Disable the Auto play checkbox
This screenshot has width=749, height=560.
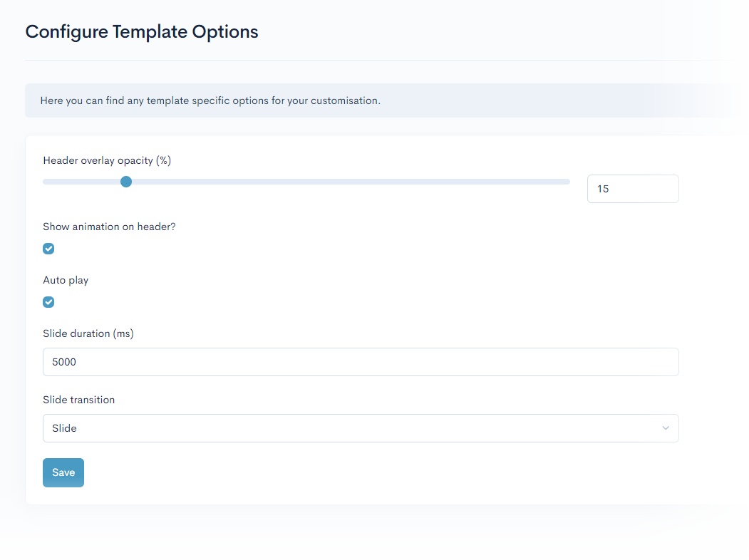[48, 302]
